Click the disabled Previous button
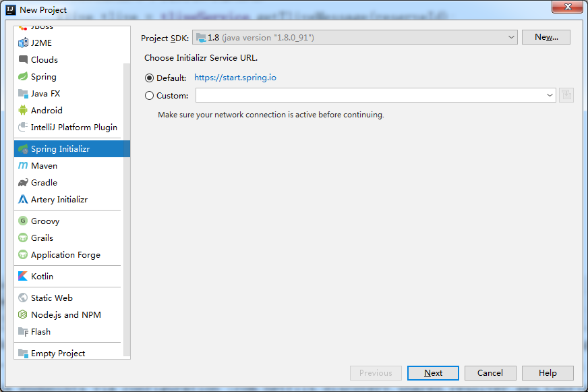The height and width of the screenshot is (392, 588). (x=376, y=373)
